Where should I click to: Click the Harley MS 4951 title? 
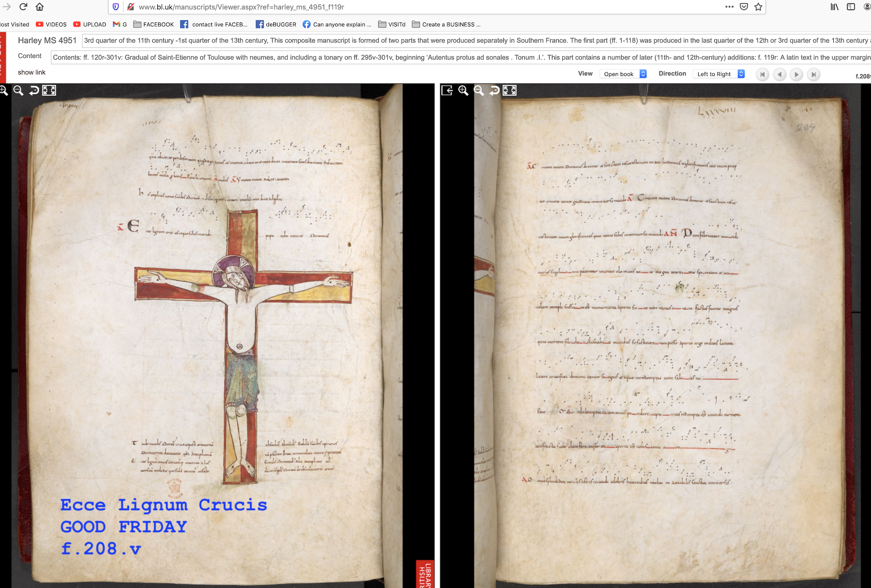47,40
